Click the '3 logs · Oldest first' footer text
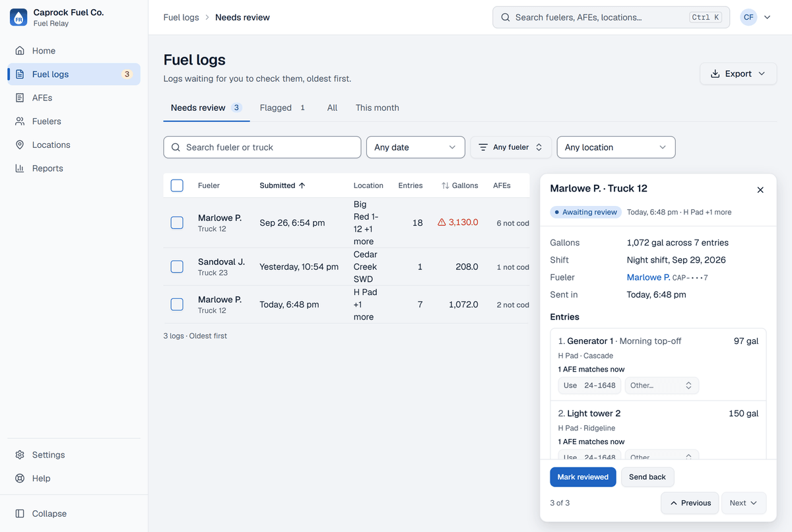The image size is (792, 532). [195, 336]
